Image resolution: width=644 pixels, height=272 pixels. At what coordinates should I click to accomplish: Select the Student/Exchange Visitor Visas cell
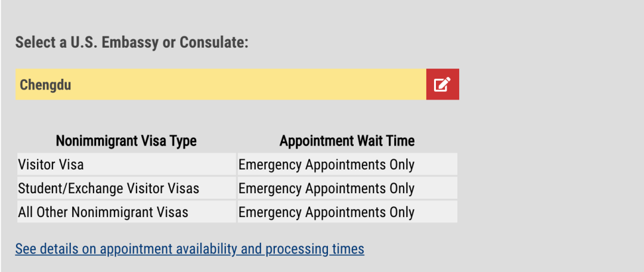109,188
